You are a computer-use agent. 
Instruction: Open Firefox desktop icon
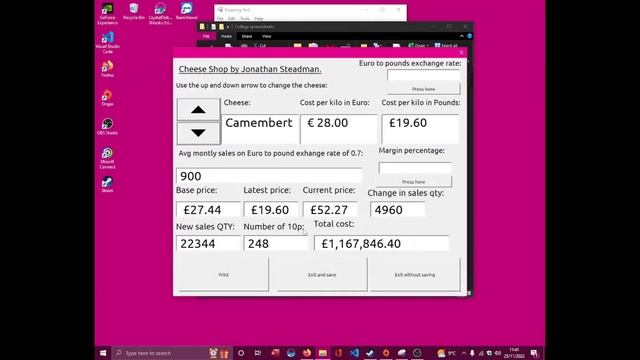point(107,69)
